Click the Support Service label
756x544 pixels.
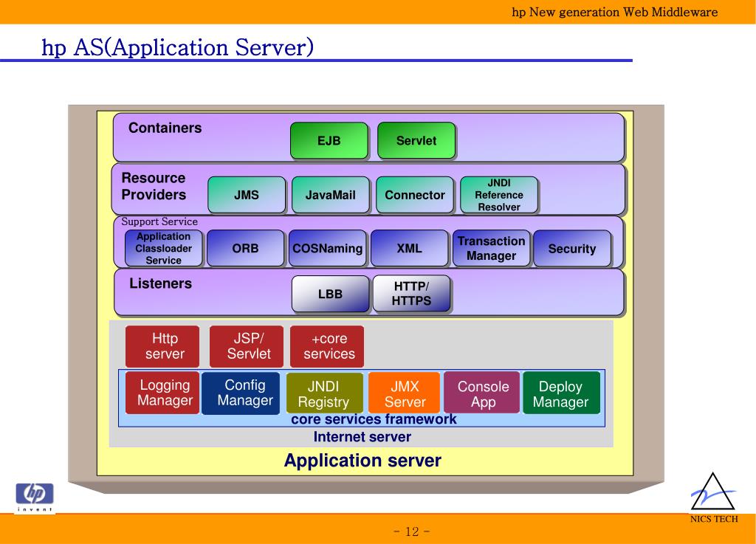pos(159,221)
